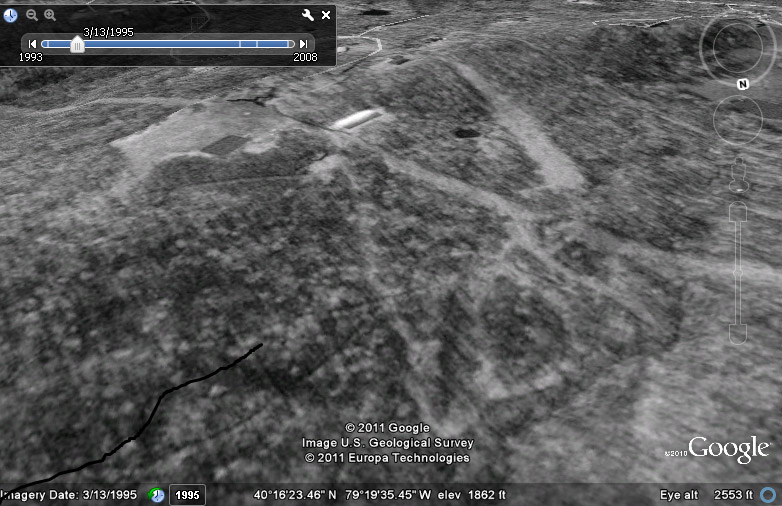The height and width of the screenshot is (506, 782).
Task: Click the elev 1862 ft readout
Action: coord(472,495)
